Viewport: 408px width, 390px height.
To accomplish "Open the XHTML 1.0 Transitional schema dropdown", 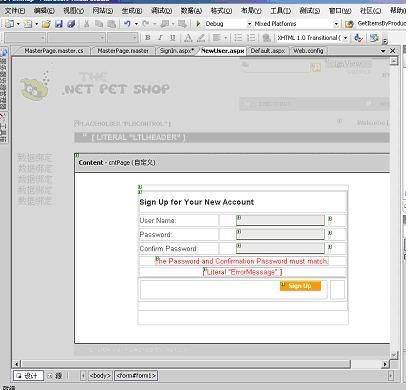I will 345,38.
